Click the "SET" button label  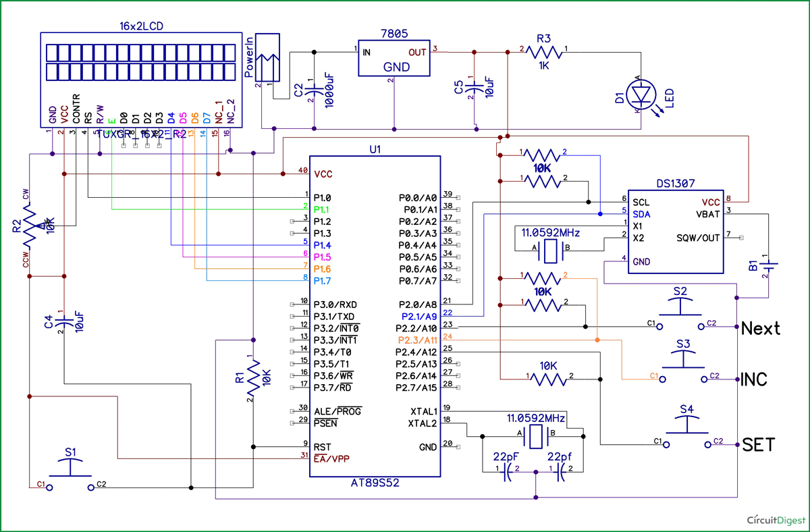(759, 445)
